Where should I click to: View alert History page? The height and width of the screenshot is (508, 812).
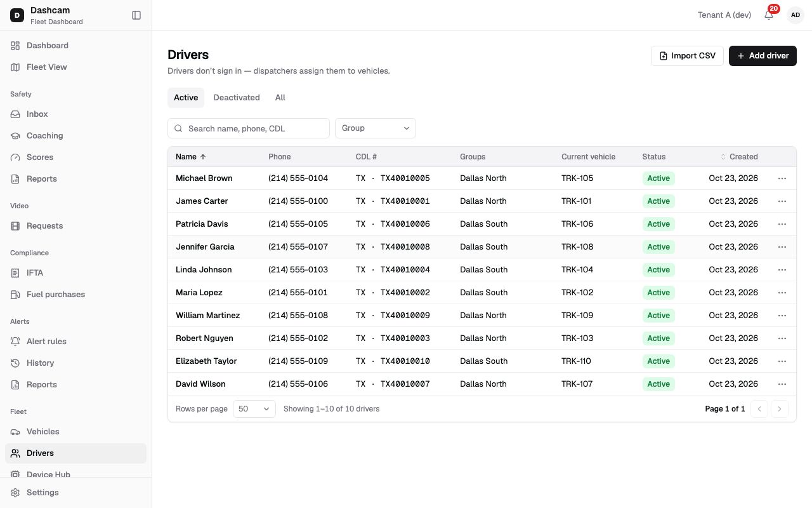tap(75, 363)
